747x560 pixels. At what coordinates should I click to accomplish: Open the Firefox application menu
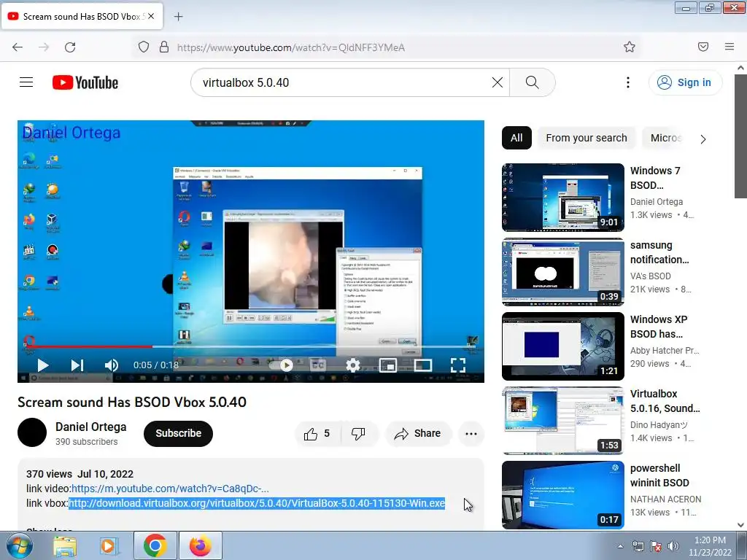729,47
